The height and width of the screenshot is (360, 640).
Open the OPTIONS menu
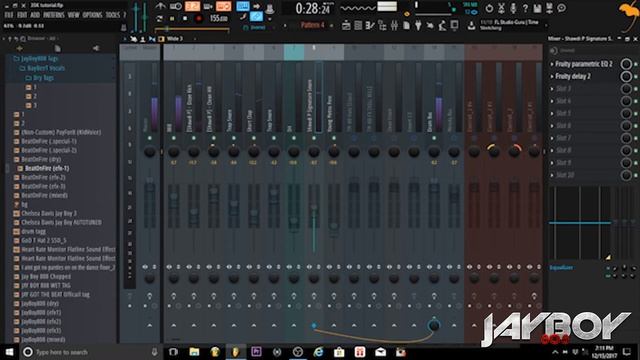93,15
